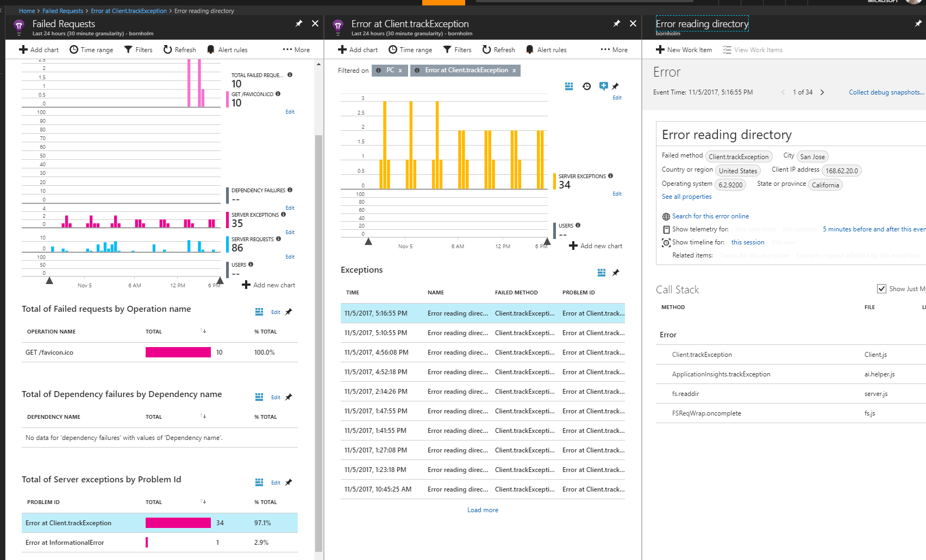Click the add annotation comment icon
Screen dimensions: 926x560
point(603,86)
